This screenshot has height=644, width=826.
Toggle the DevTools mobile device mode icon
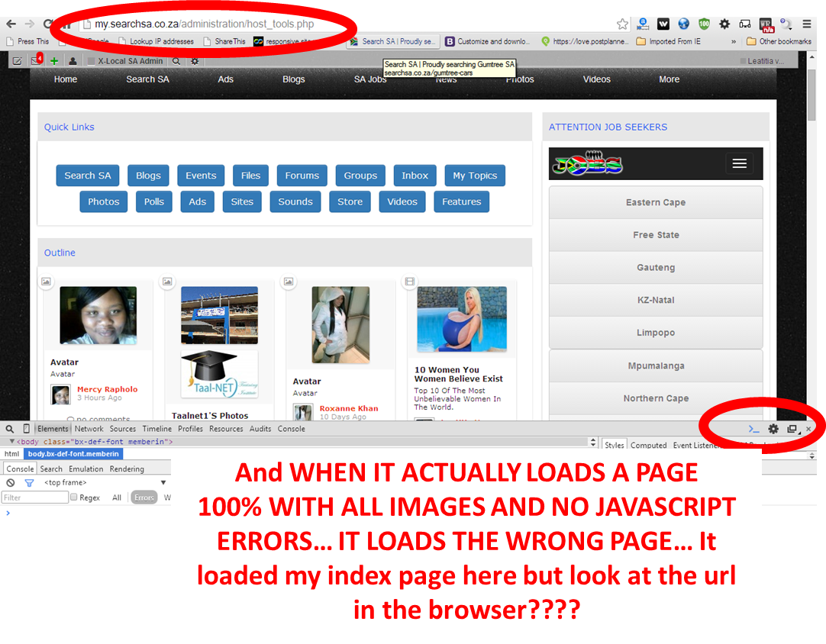27,429
